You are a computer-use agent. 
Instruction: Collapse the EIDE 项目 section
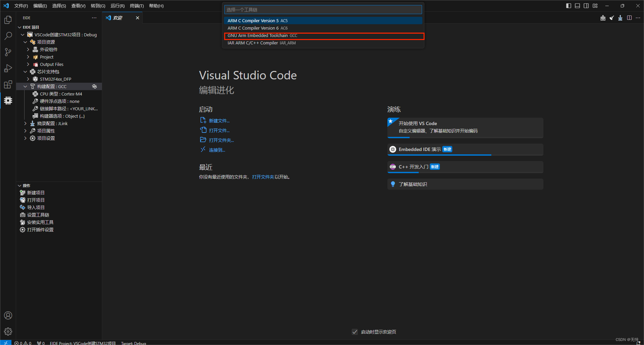click(20, 27)
